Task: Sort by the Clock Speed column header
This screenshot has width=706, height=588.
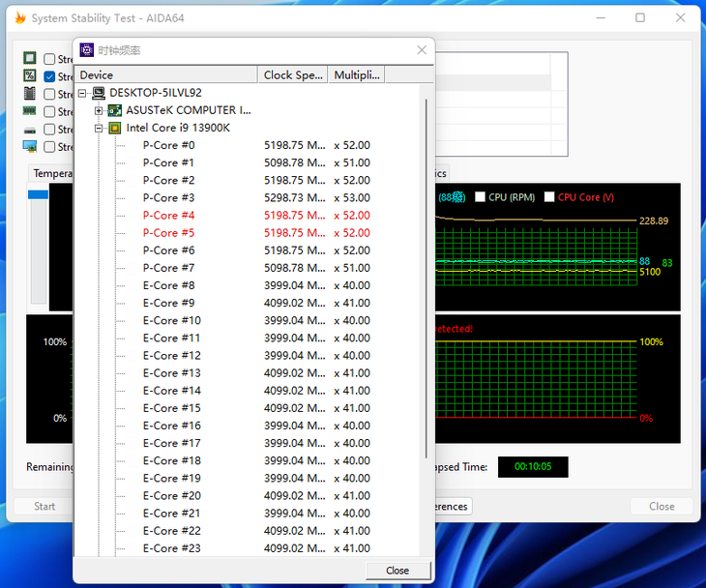Action: pyautogui.click(x=293, y=74)
